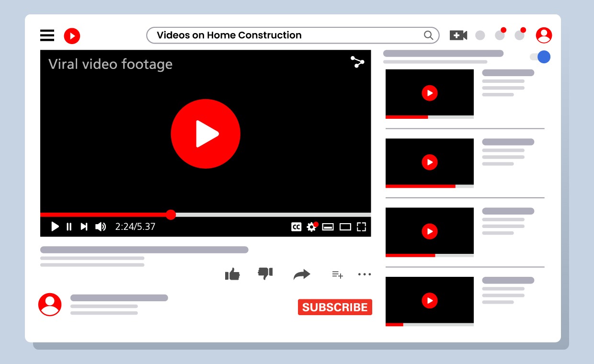Click the play triangle in control bar
594x364 pixels.
tap(55, 227)
